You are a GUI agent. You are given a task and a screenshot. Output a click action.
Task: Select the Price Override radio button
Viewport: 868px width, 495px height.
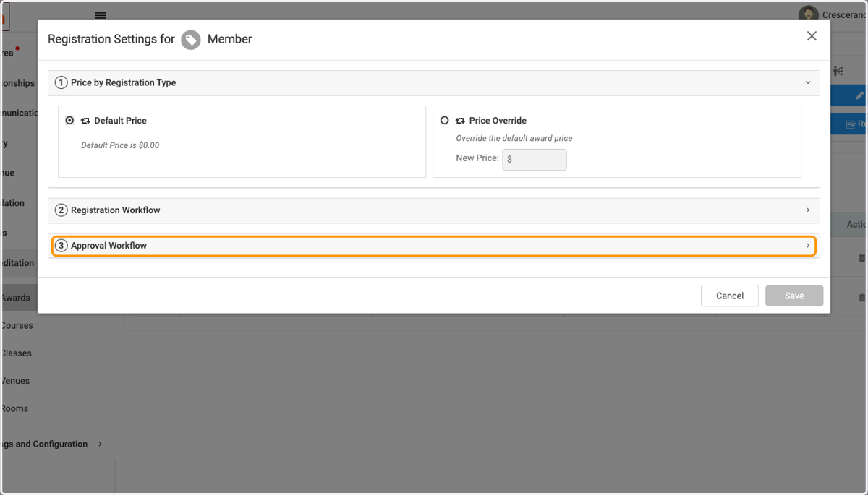pyautogui.click(x=445, y=121)
